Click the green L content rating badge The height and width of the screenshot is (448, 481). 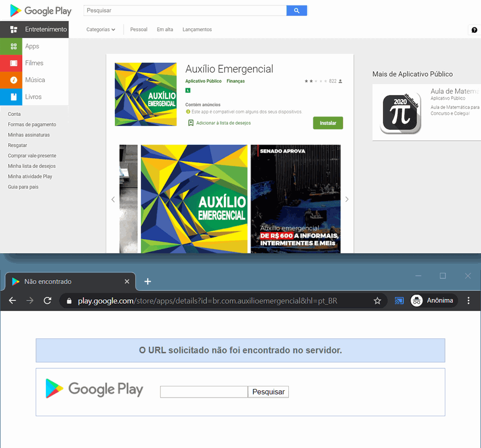[x=188, y=90]
